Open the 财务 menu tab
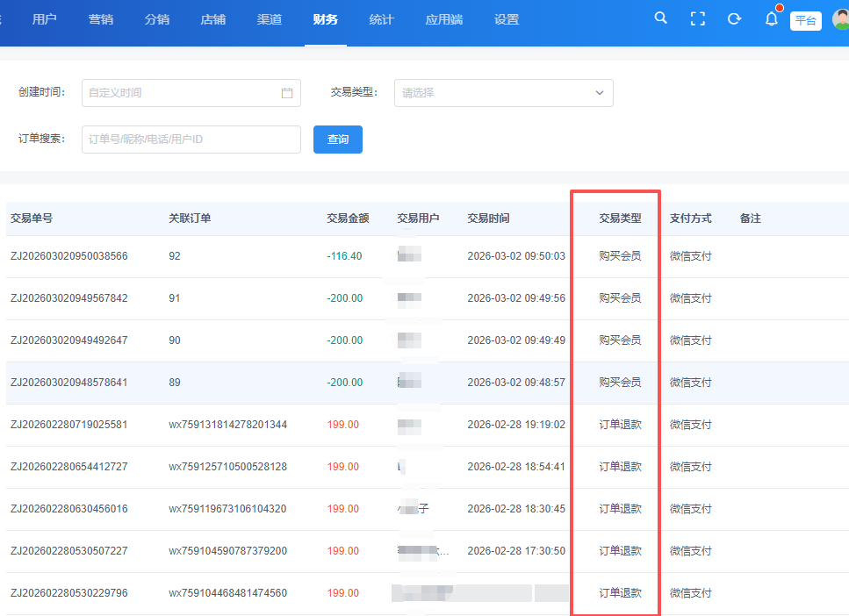This screenshot has width=849, height=616. (325, 19)
